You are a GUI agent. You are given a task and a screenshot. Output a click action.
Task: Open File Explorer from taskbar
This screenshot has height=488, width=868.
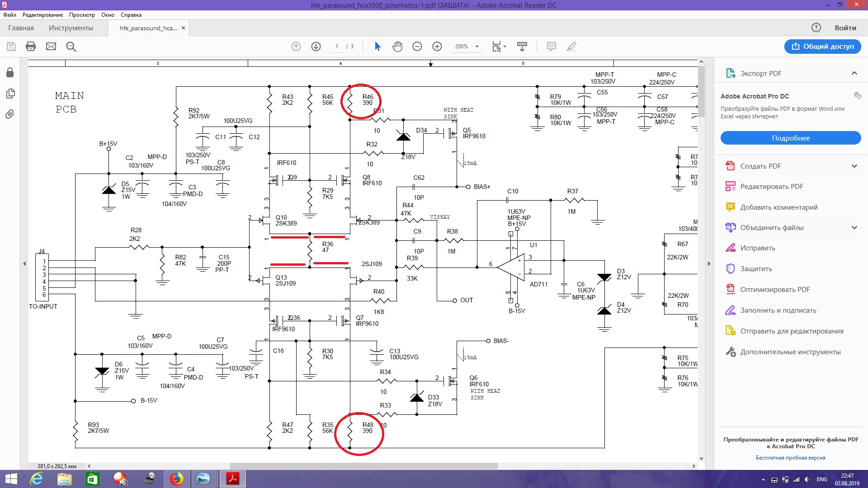point(65,479)
